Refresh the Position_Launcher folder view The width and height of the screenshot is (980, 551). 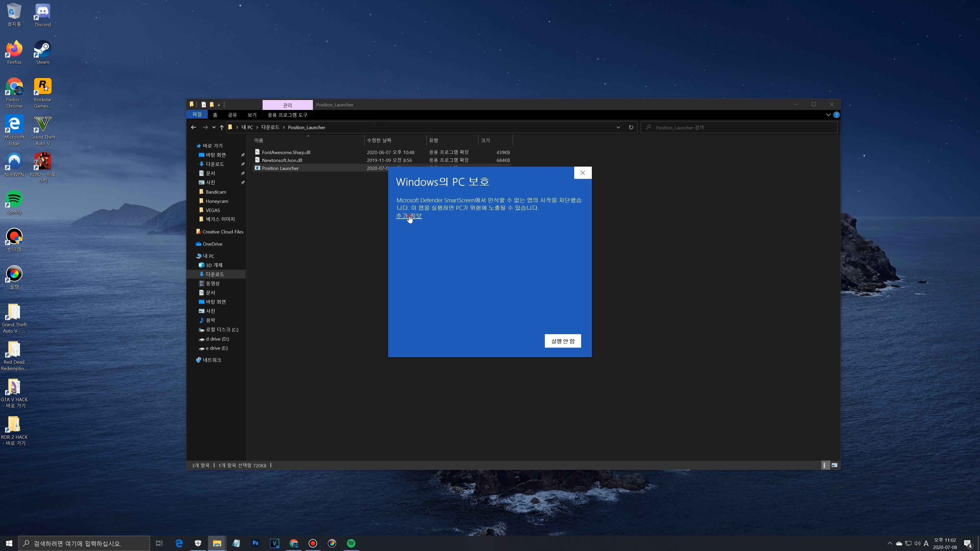(631, 127)
